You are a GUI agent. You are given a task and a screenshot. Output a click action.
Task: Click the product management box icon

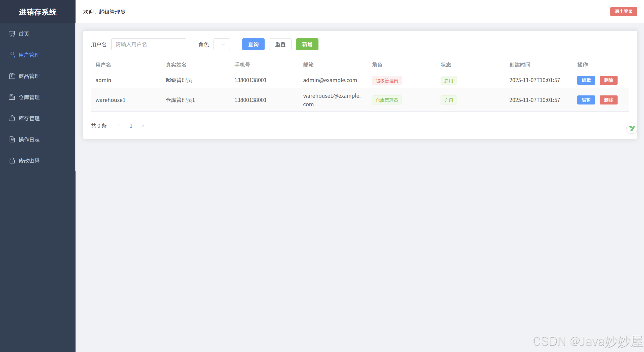point(12,76)
